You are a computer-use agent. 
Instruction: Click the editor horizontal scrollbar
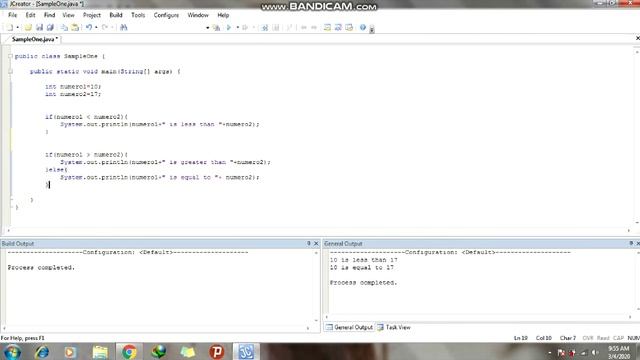click(x=318, y=231)
